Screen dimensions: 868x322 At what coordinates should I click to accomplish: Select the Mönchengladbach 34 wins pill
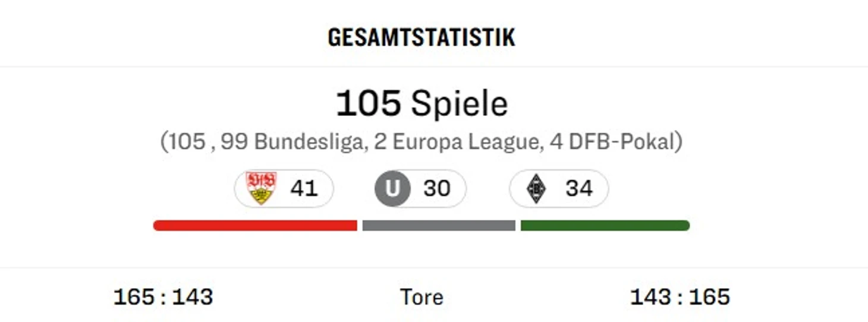[559, 189]
